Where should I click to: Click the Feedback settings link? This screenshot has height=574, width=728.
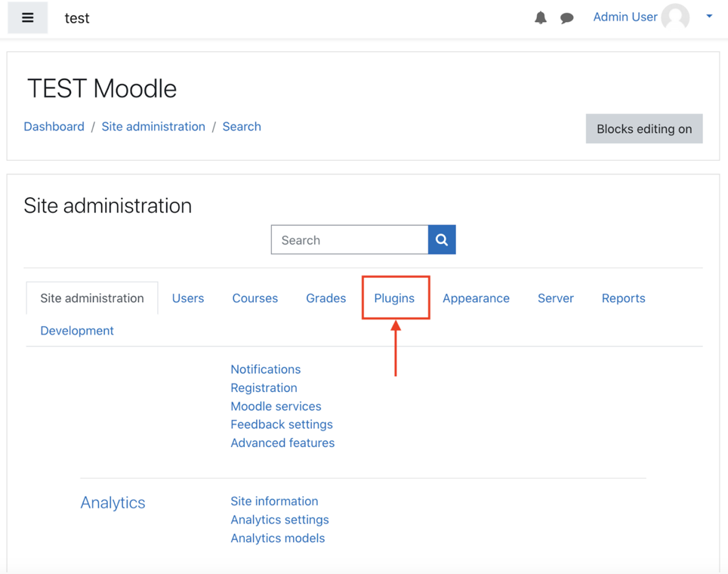tap(282, 424)
